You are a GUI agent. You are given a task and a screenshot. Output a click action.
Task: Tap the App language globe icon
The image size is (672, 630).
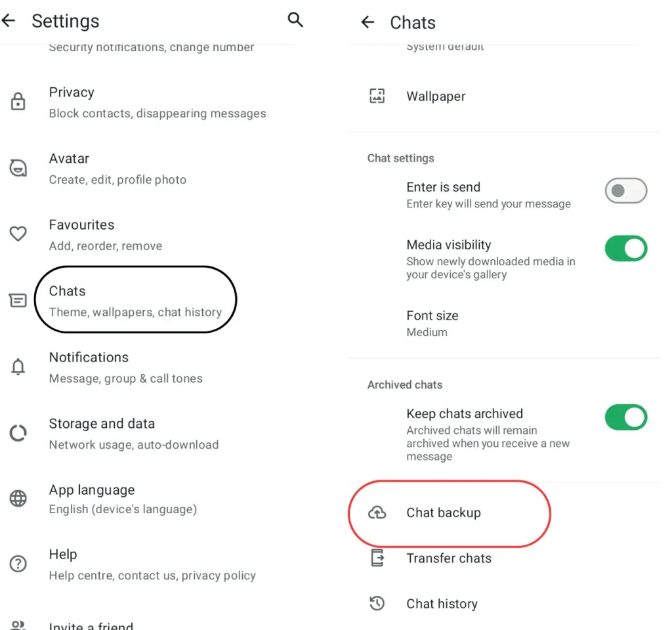[18, 499]
